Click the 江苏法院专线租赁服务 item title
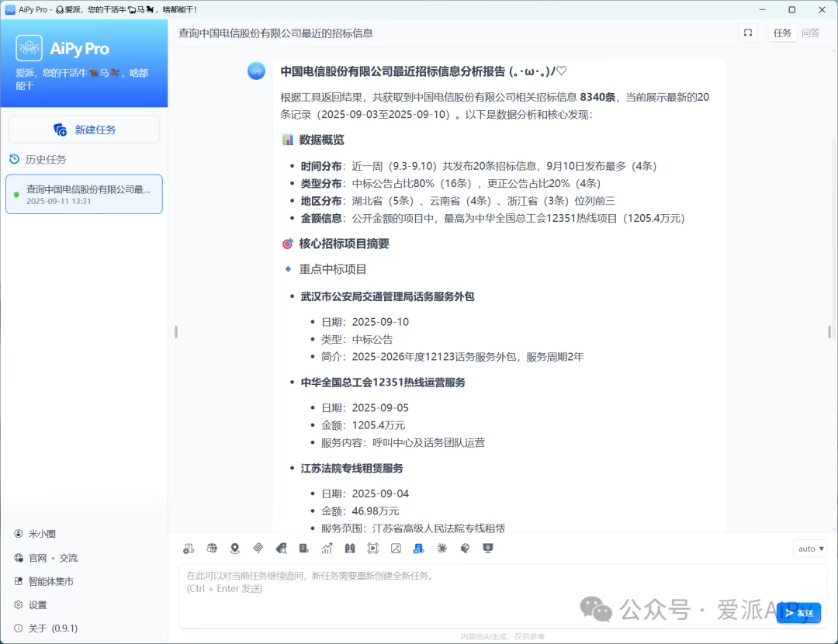The height and width of the screenshot is (644, 838). (352, 469)
